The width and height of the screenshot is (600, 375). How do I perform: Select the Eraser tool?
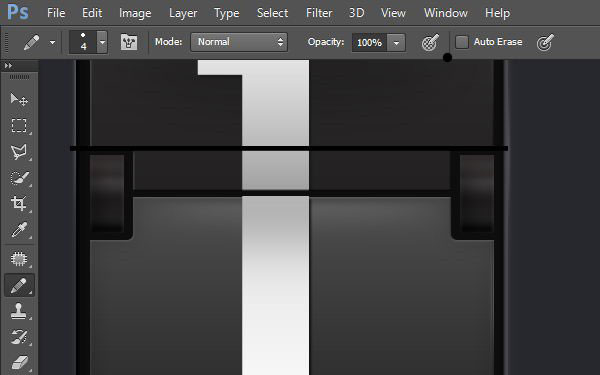(19, 362)
